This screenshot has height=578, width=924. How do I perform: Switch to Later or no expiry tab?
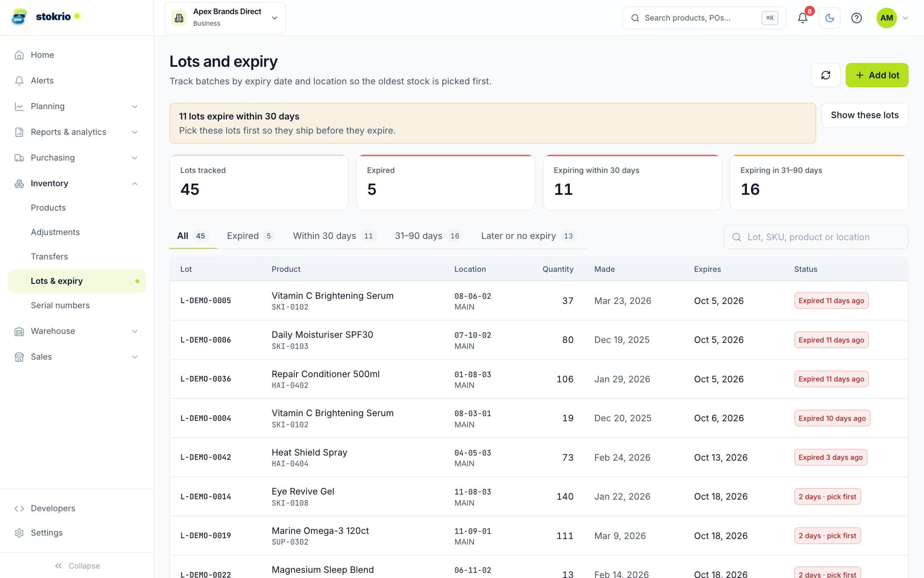click(528, 236)
